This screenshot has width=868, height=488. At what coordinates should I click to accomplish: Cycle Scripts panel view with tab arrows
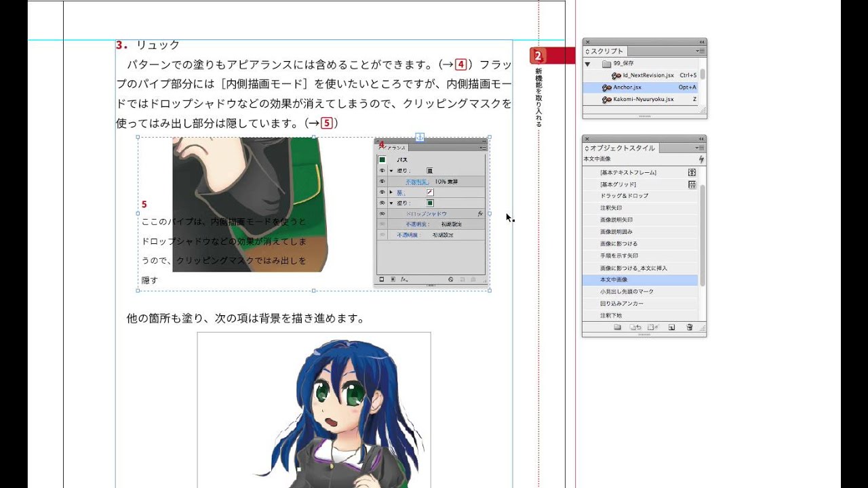pyautogui.click(x=588, y=51)
